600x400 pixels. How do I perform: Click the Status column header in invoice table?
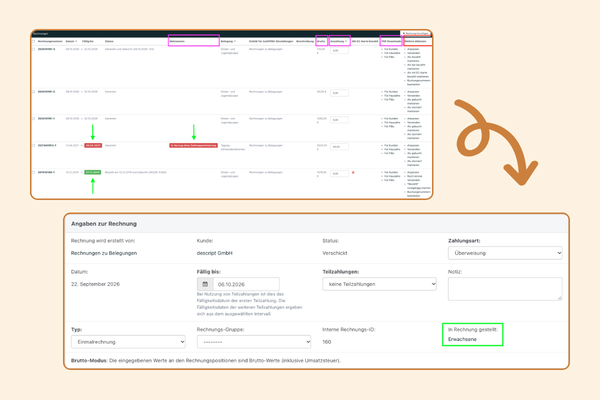coord(109,41)
